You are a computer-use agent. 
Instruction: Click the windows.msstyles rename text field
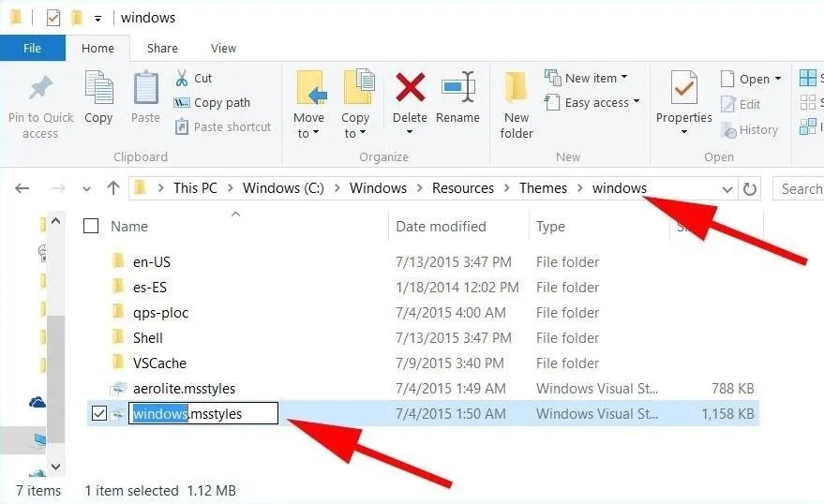pos(203,413)
